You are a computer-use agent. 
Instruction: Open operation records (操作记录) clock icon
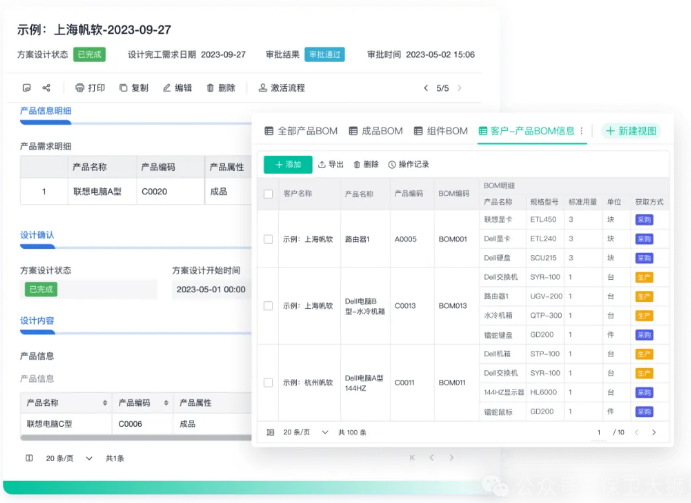pos(392,165)
